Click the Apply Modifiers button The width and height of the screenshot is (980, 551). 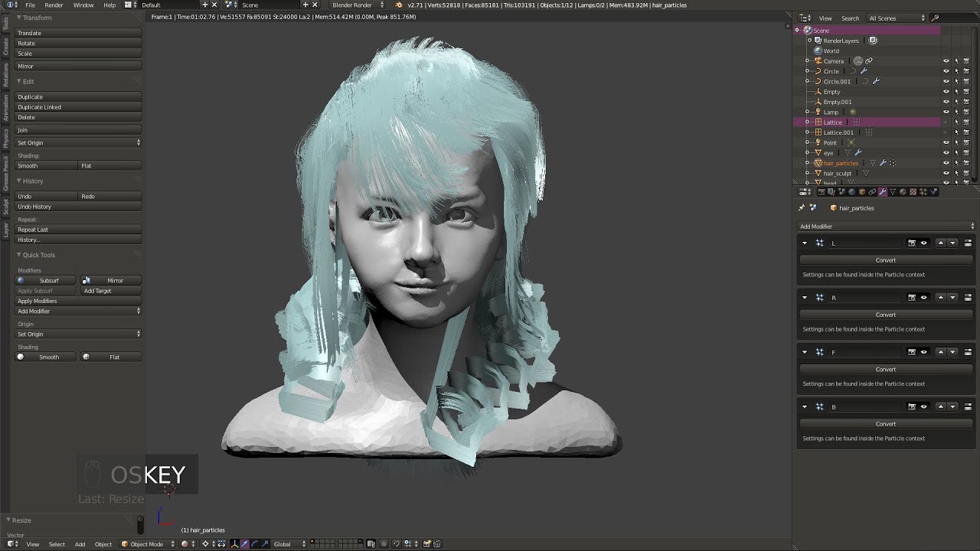[78, 301]
